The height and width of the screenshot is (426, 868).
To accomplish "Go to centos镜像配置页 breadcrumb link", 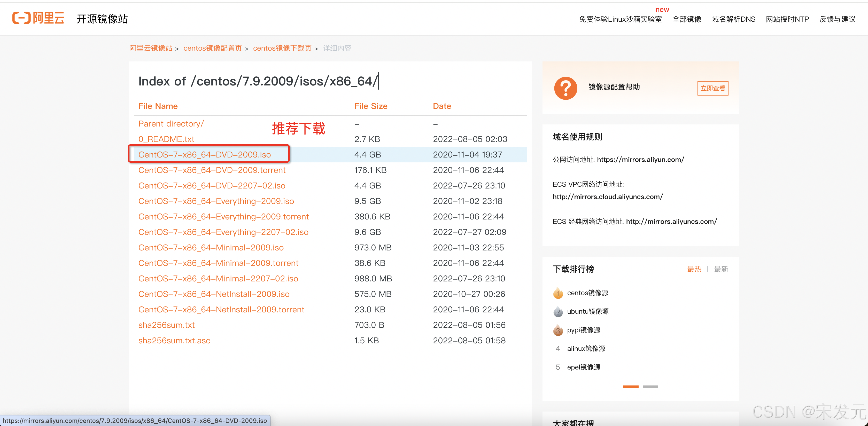I will point(213,48).
